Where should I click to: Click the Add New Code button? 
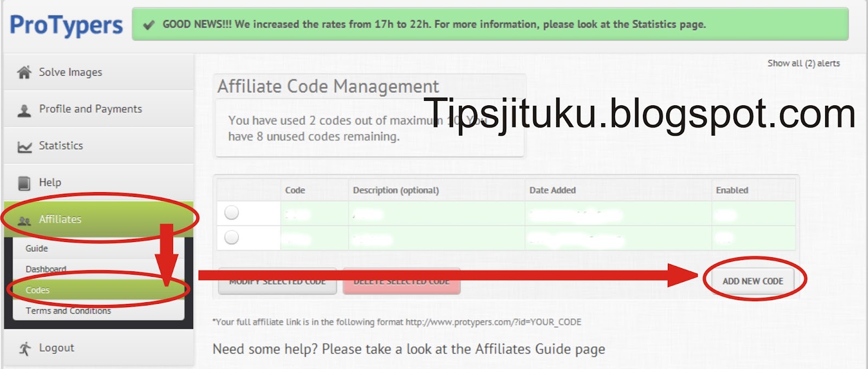[753, 281]
